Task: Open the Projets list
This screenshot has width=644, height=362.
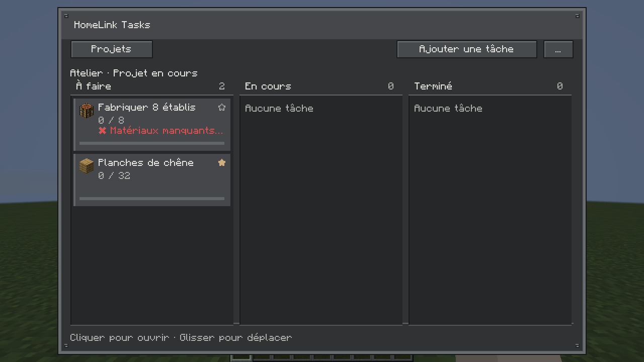Action: pyautogui.click(x=112, y=49)
